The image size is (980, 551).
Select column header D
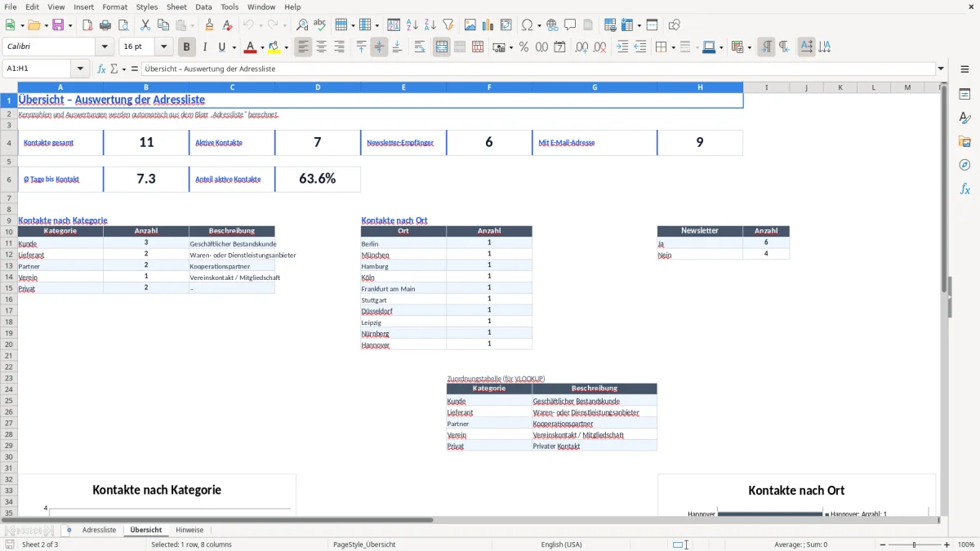click(x=318, y=87)
